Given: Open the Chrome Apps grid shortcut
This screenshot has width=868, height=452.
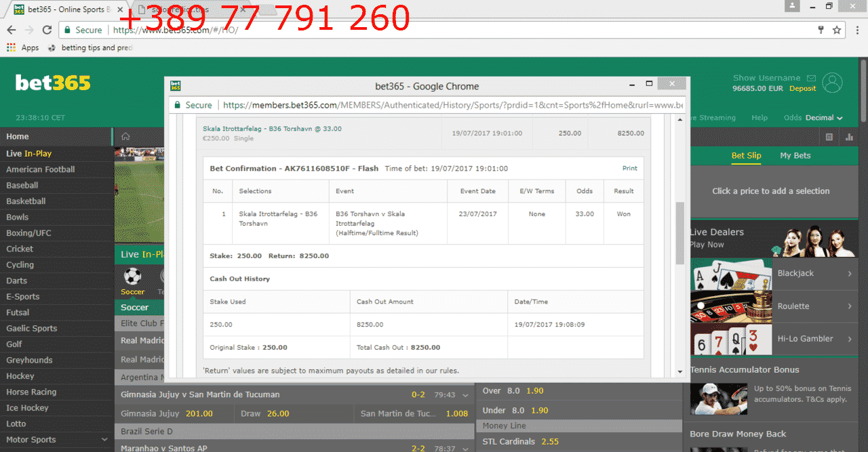Looking at the screenshot, I should 11,47.
